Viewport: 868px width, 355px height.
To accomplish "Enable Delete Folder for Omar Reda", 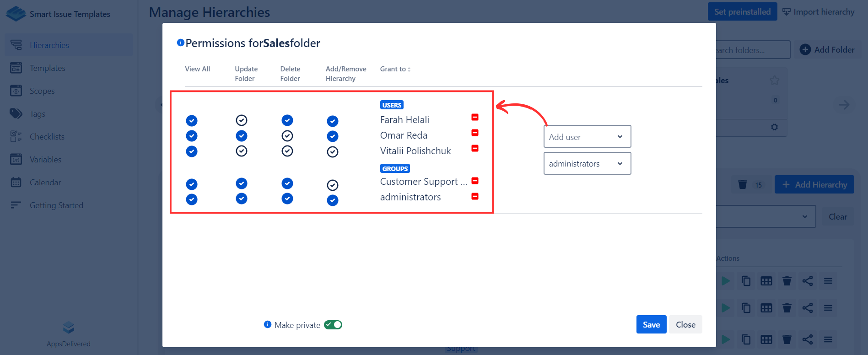I will (287, 136).
